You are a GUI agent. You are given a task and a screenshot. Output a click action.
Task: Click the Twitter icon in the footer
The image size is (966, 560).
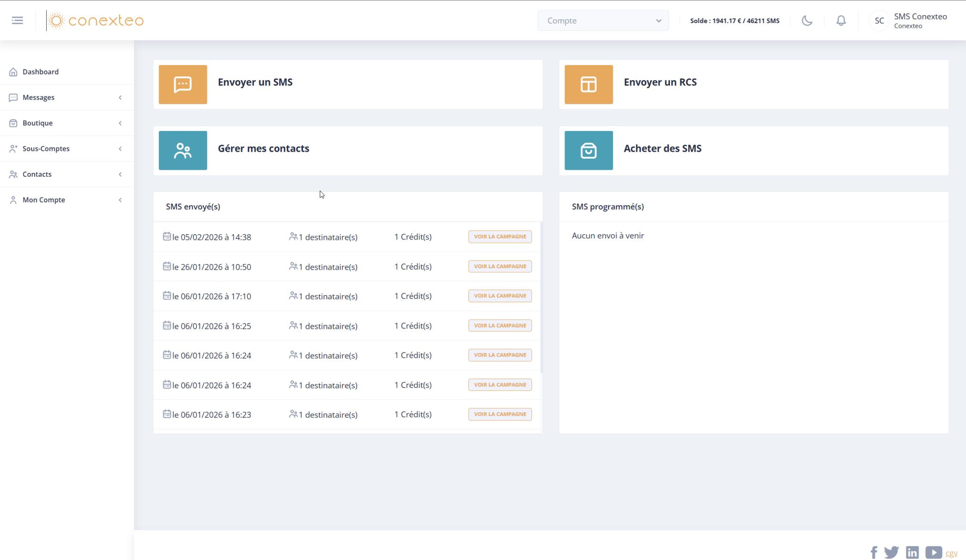[892, 552]
